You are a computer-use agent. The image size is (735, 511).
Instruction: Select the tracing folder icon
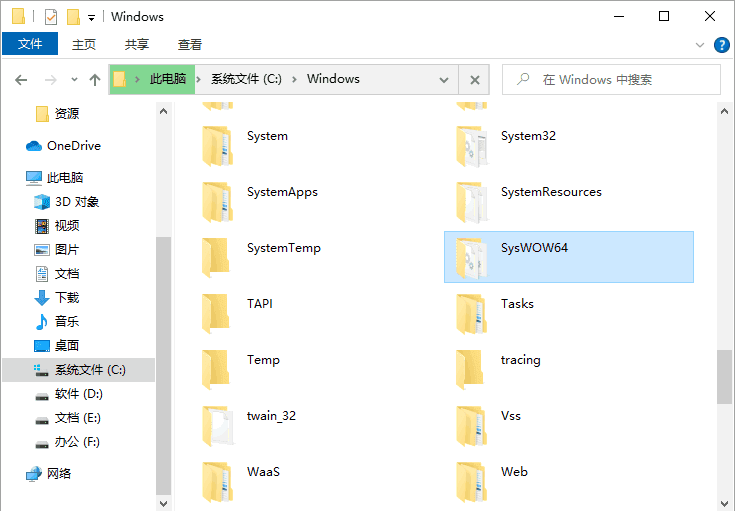470,370
